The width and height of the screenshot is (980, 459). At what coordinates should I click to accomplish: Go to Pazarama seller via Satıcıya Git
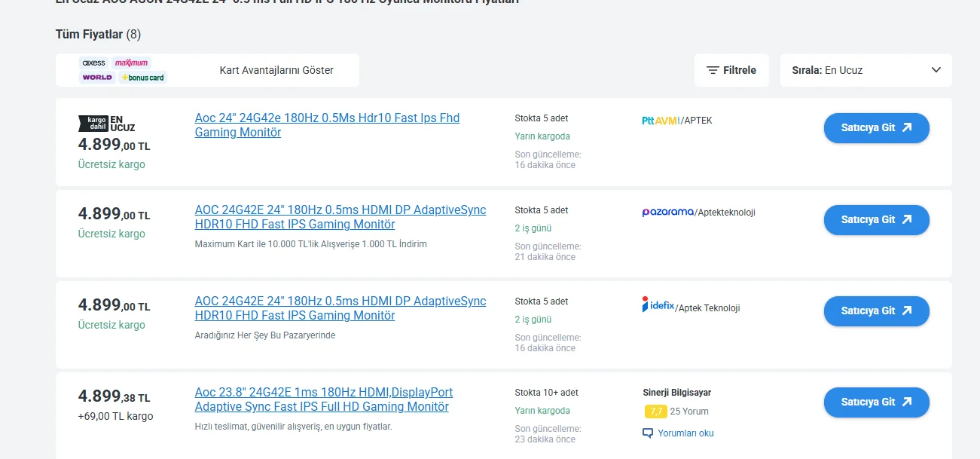[876, 220]
